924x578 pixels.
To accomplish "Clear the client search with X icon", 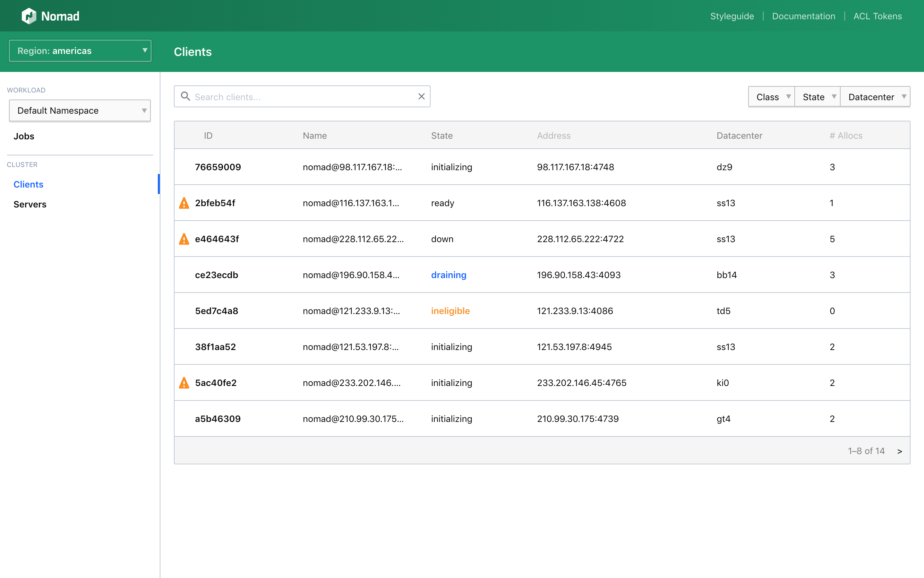I will (421, 96).
